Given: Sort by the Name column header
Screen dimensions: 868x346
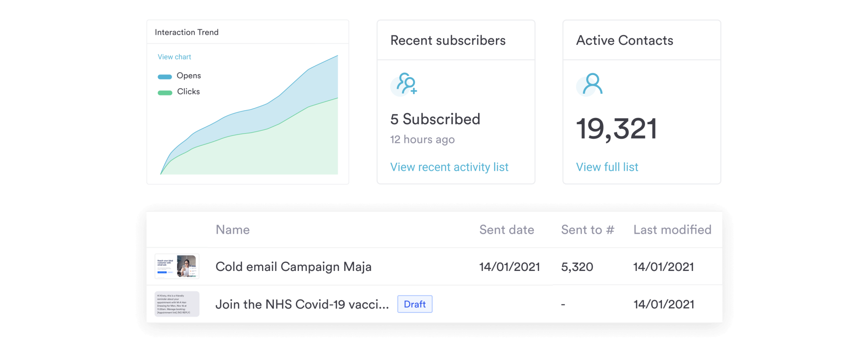Looking at the screenshot, I should (233, 230).
